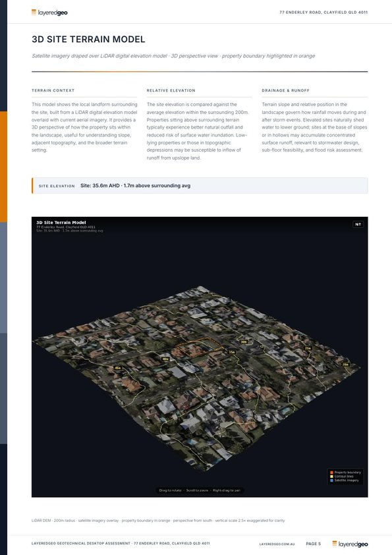The height and width of the screenshot is (555, 392).
Task: Click the 'SITE ELEVATION' label
Action: [57, 186]
